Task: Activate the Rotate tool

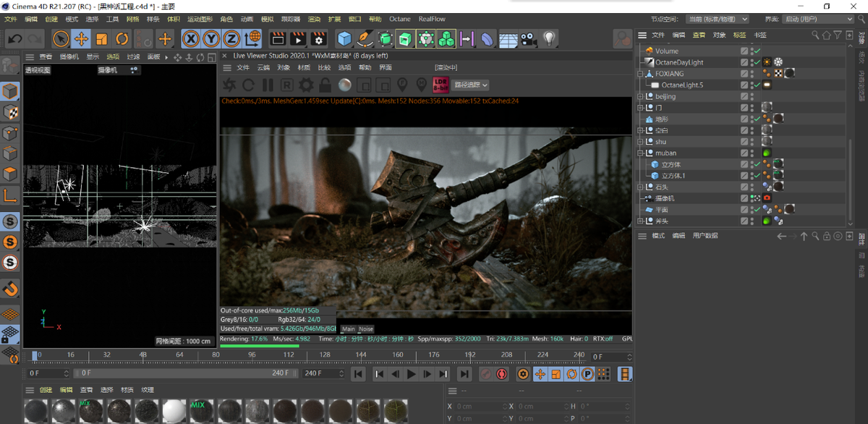Action: coord(122,38)
